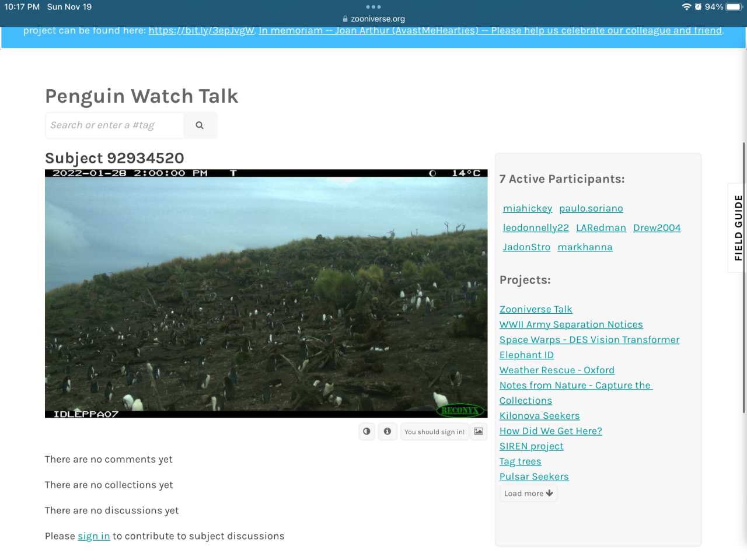Click the page scrollbar on the right edge
This screenshot has height=560, width=747.
coord(744,278)
